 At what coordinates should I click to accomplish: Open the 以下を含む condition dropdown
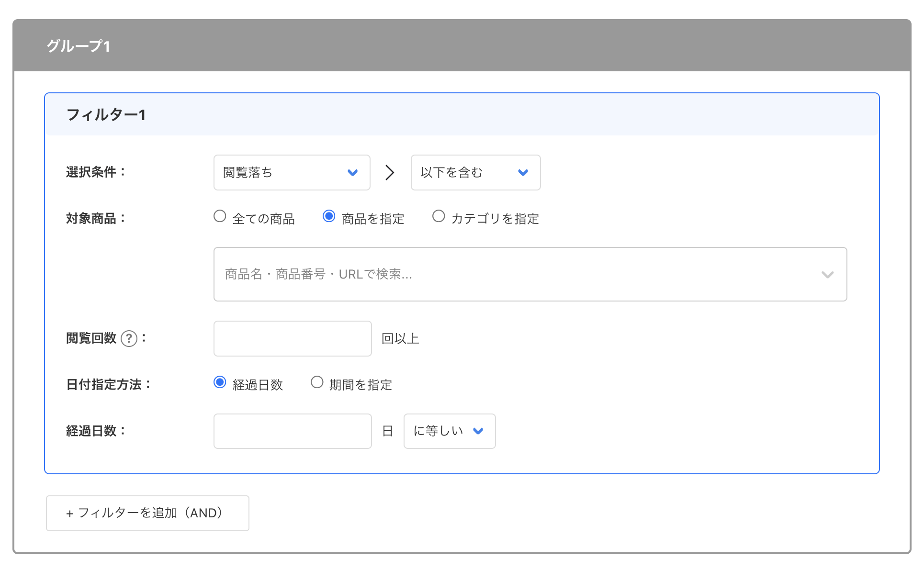pos(475,173)
